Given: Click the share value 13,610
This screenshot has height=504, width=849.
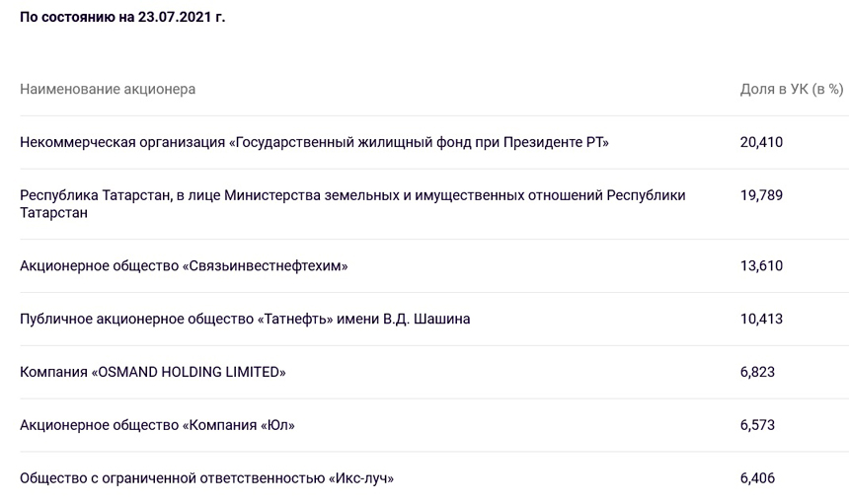Looking at the screenshot, I should 761,265.
